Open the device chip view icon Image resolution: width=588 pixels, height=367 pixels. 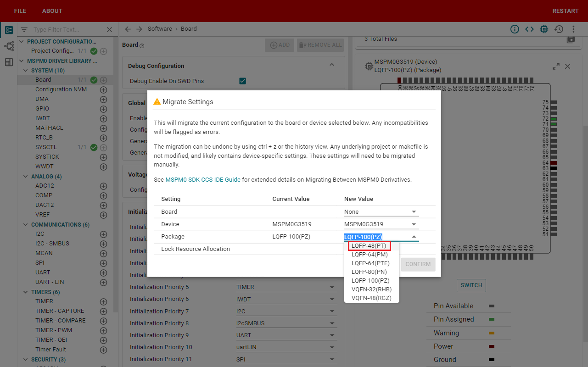click(x=544, y=29)
